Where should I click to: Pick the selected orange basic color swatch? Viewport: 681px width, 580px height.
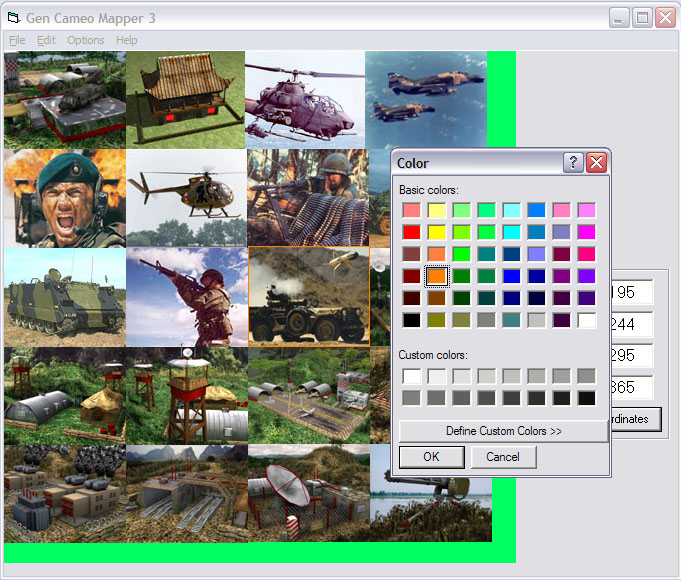point(436,276)
